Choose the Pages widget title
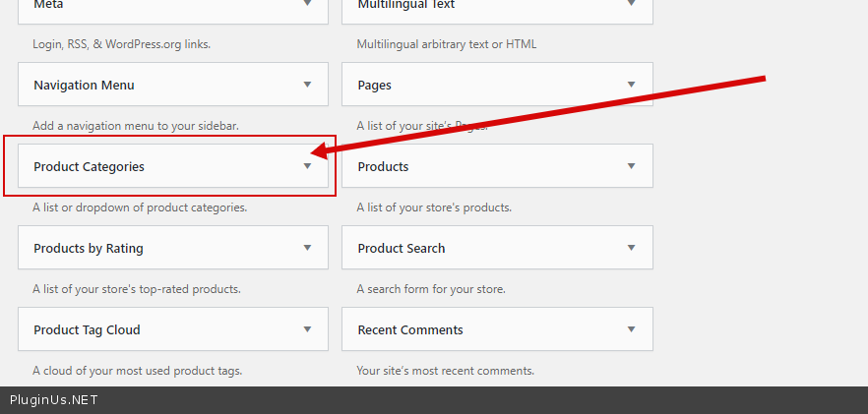Screen dimensions: 868x414 pos(374,86)
